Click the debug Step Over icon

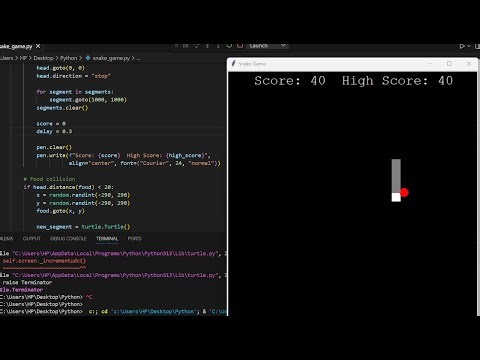tap(197, 46)
